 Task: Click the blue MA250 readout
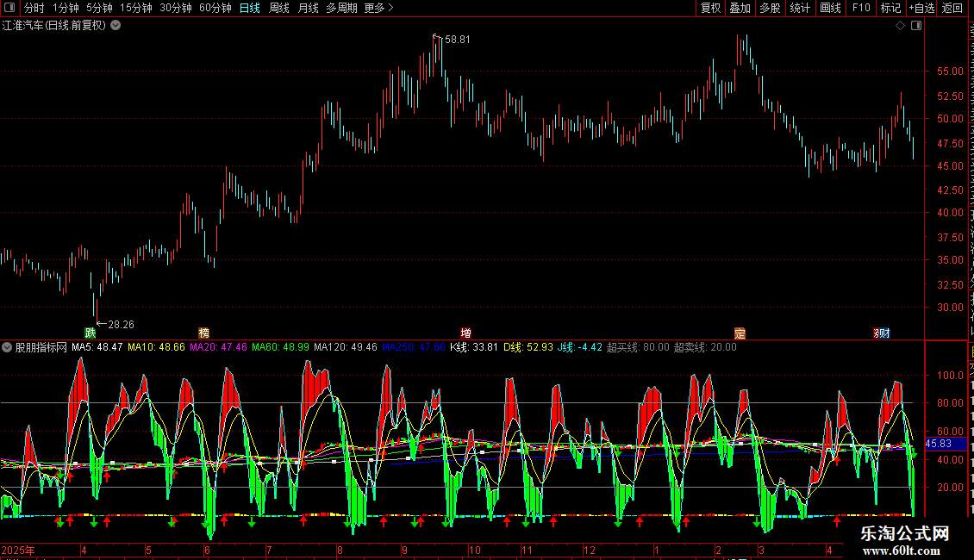point(413,348)
